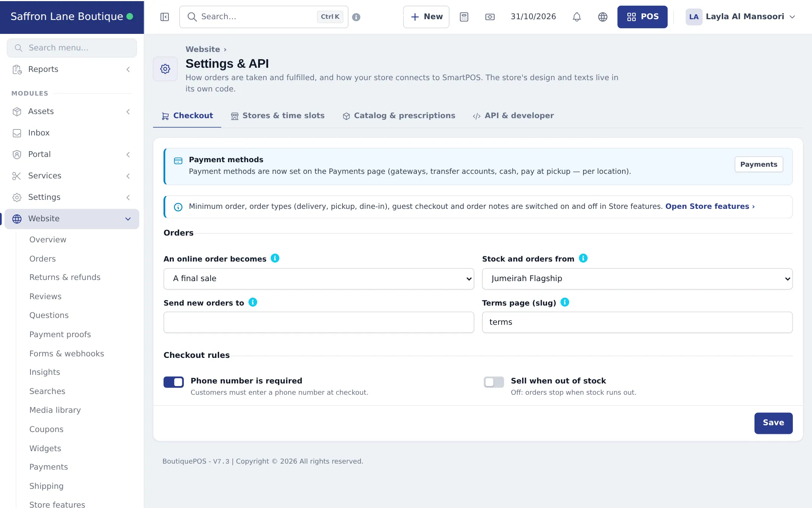This screenshot has width=812, height=508.
Task: Click the New button
Action: [x=426, y=17]
